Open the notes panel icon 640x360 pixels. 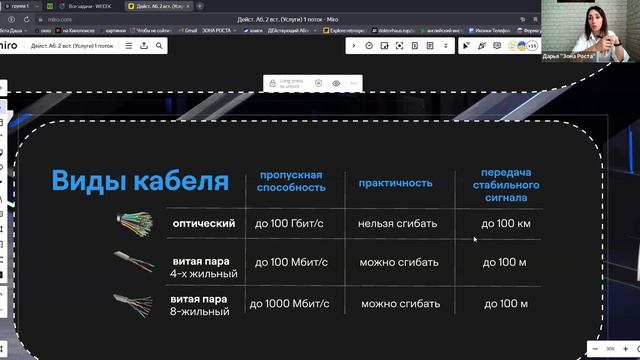click(430, 46)
